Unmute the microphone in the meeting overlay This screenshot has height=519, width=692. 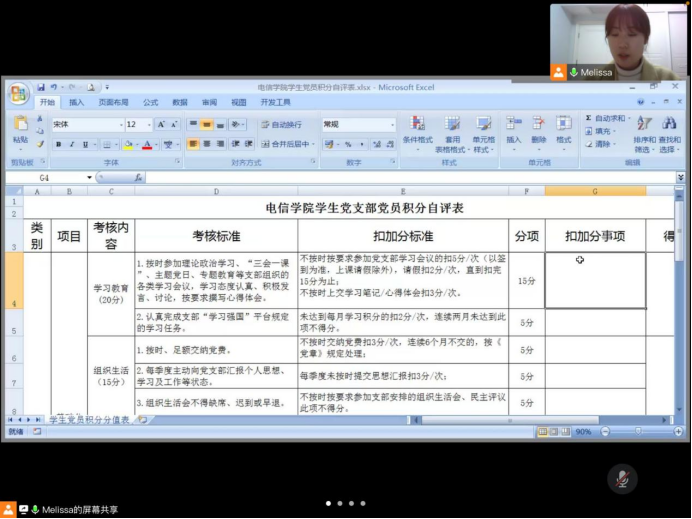click(x=622, y=478)
